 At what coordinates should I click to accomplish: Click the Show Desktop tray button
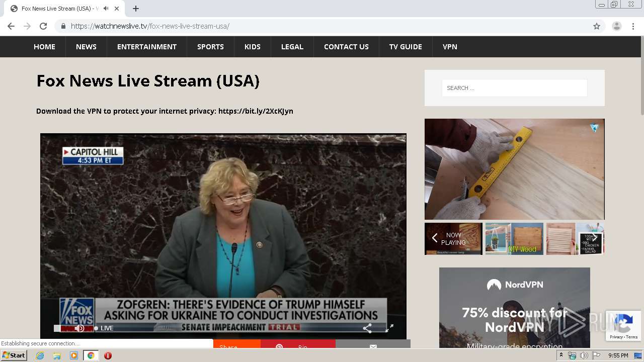coord(639,355)
